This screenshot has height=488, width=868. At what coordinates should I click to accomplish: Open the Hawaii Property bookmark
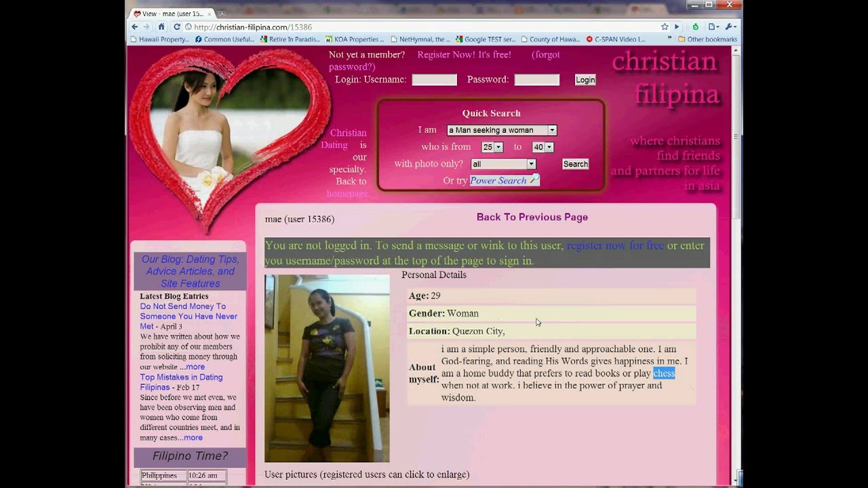coord(159,39)
